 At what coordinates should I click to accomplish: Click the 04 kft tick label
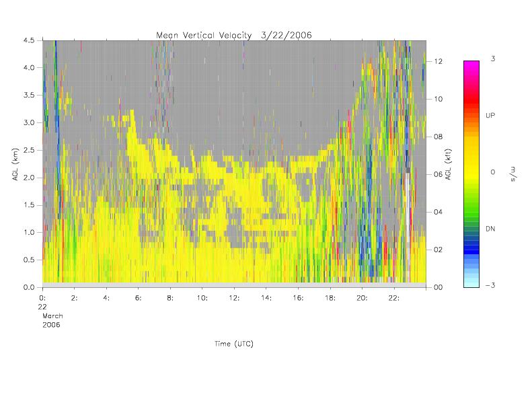(439, 212)
